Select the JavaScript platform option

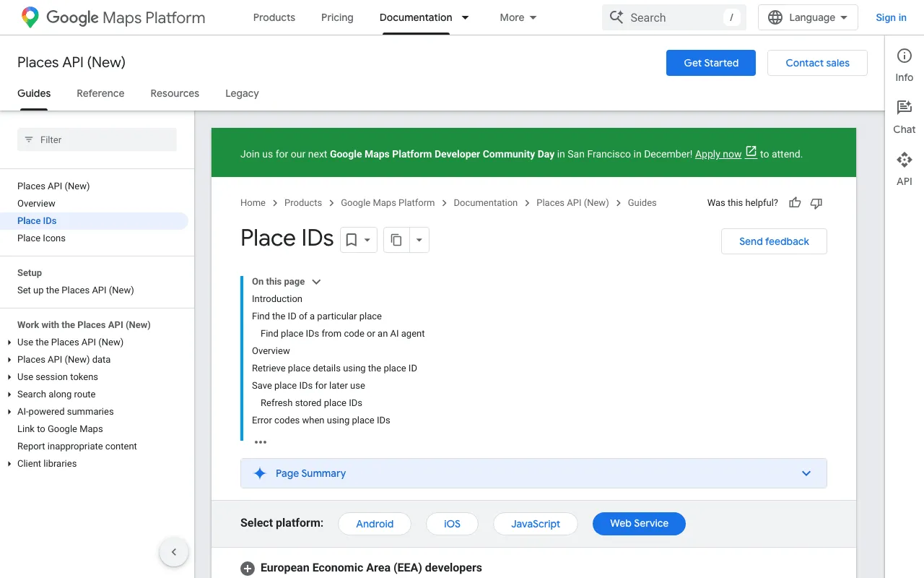[536, 524]
